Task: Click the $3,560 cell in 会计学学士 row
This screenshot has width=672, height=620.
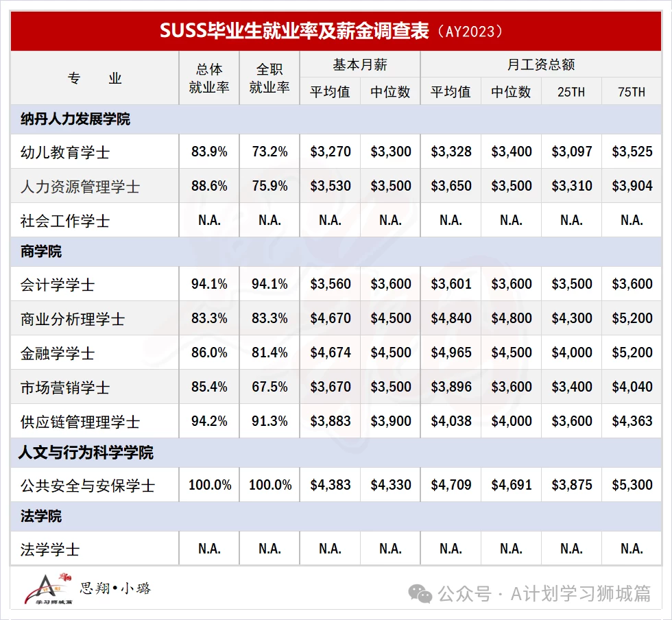Action: click(330, 284)
